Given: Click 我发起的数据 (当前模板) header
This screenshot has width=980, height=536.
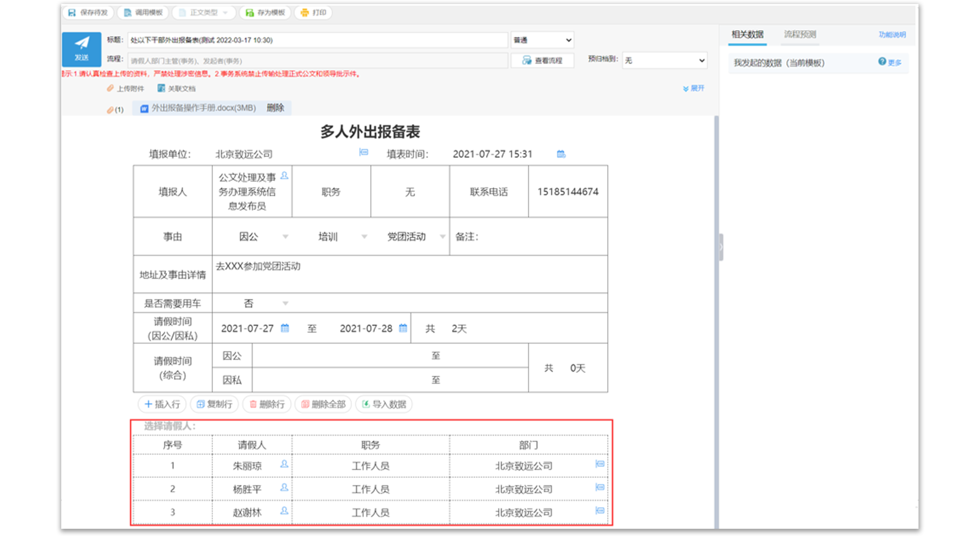Looking at the screenshot, I should tap(779, 63).
